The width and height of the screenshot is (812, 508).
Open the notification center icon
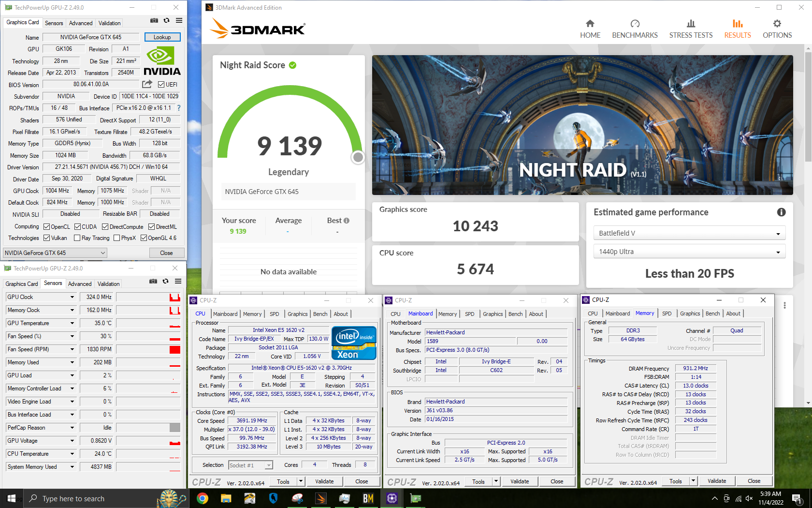[x=797, y=499]
